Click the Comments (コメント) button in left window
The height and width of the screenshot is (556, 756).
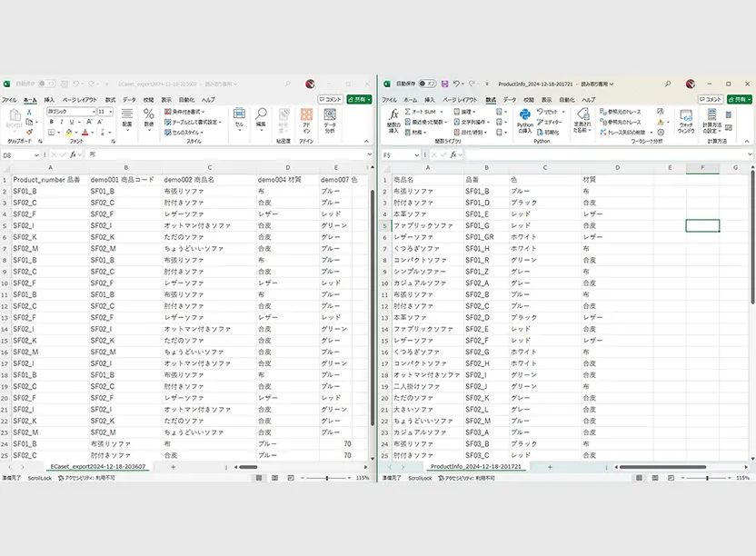tap(331, 99)
